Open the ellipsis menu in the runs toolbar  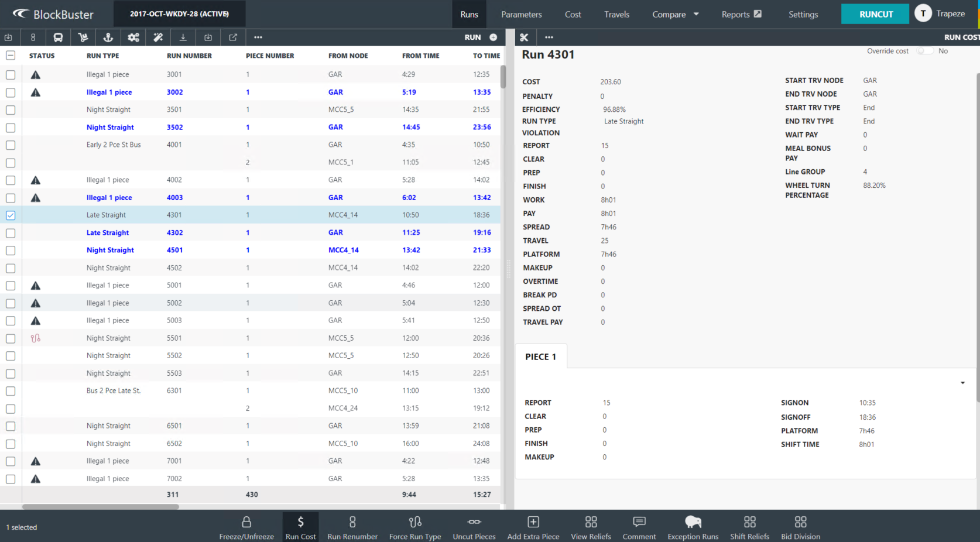coord(258,37)
